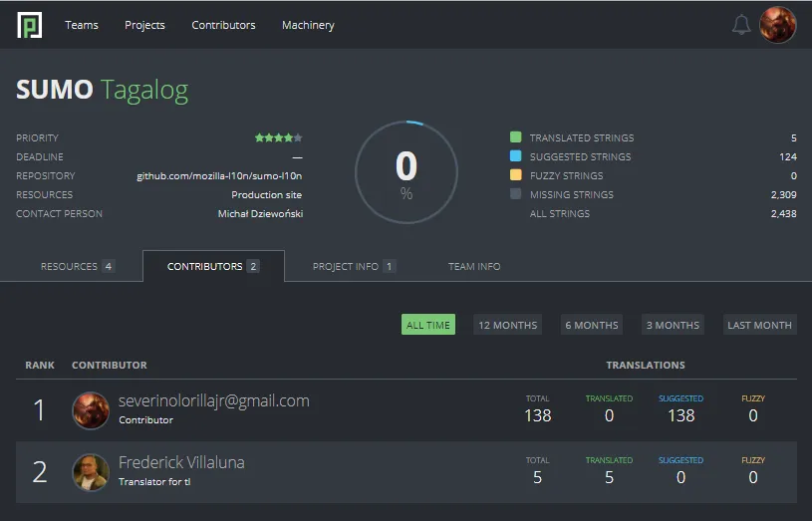812x521 pixels.
Task: Click contact person Michał Dziewoński
Action: 260,213
